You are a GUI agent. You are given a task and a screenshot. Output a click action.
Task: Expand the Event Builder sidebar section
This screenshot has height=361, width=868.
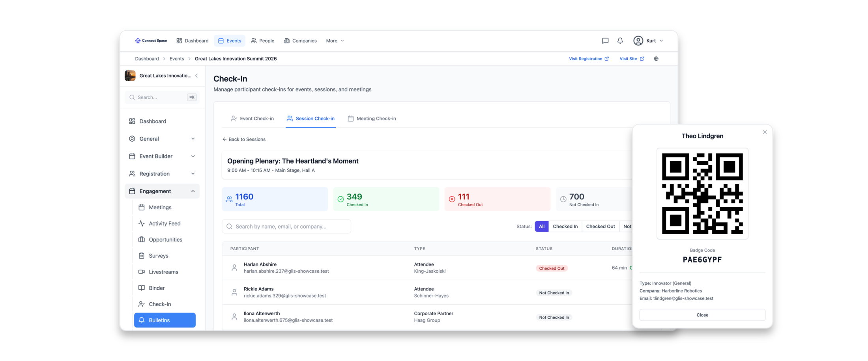click(162, 156)
